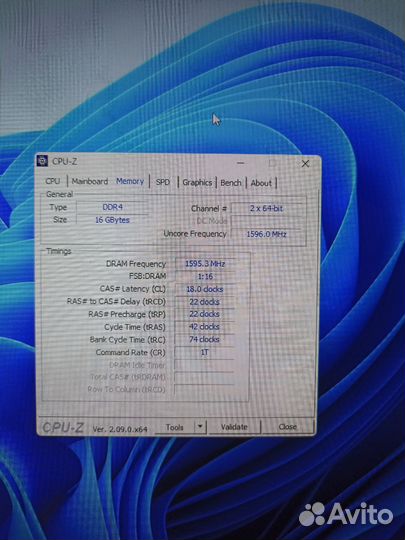Click the DRAM Frequency label
The image size is (405, 540).
click(x=136, y=264)
